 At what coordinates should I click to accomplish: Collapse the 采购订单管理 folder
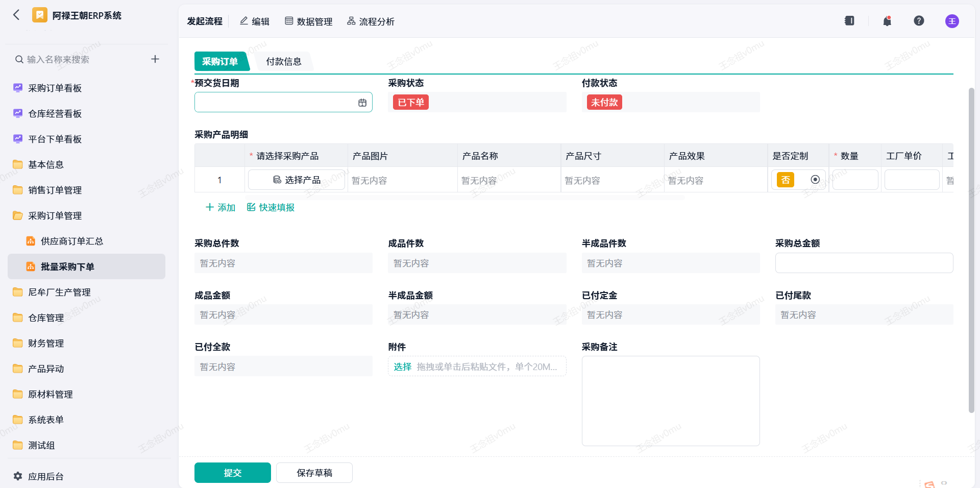(18, 215)
